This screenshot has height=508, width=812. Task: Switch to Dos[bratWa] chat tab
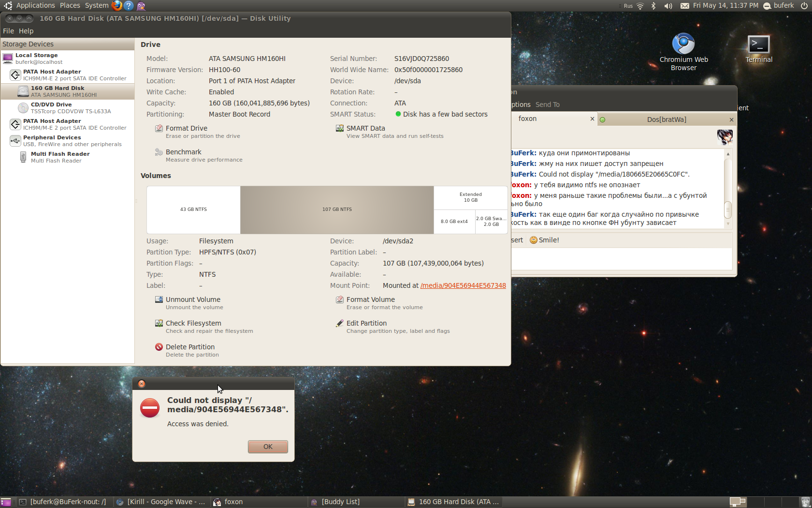point(666,120)
